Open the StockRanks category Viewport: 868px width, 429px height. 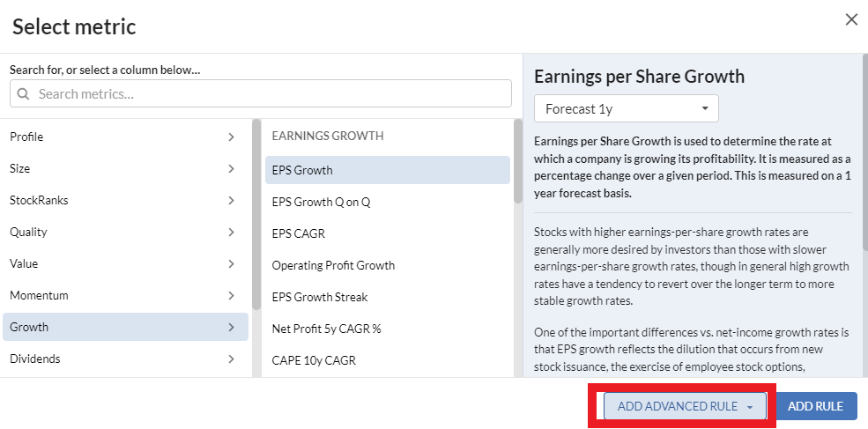(x=125, y=200)
